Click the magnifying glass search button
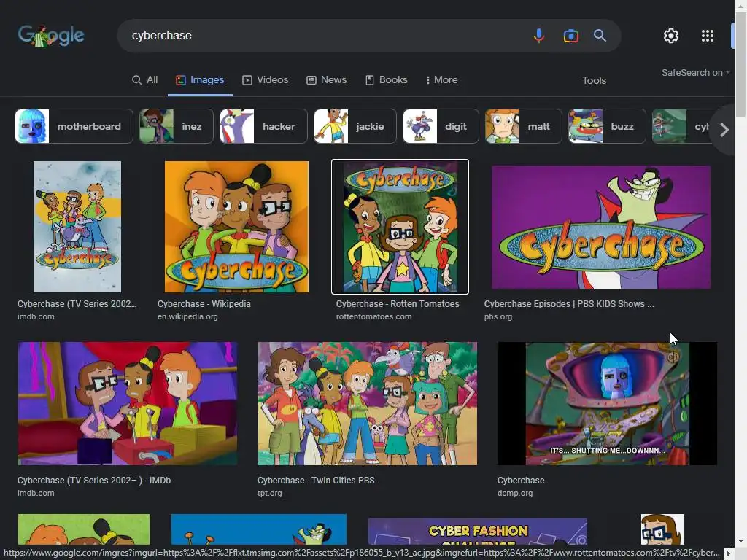 tap(600, 36)
